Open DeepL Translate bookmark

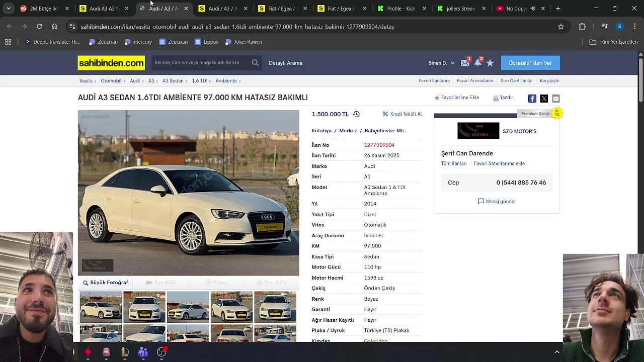tap(52, 42)
